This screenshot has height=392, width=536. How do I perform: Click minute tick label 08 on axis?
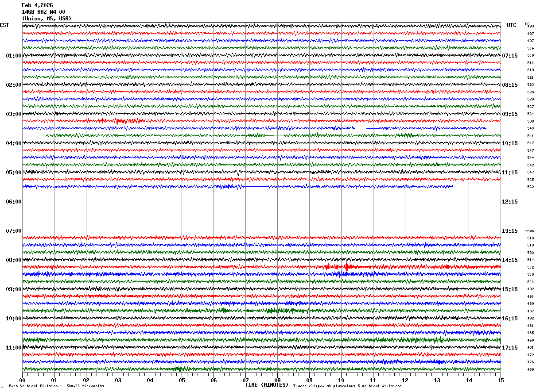(x=277, y=380)
